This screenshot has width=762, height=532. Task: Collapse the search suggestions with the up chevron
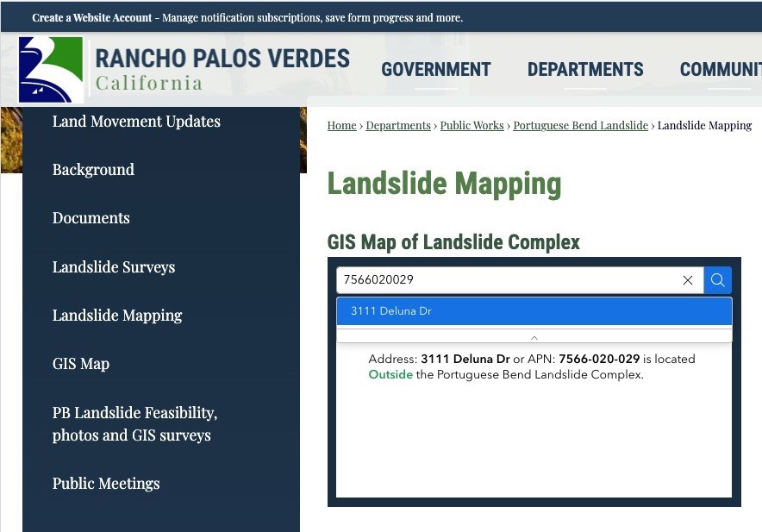(x=534, y=337)
